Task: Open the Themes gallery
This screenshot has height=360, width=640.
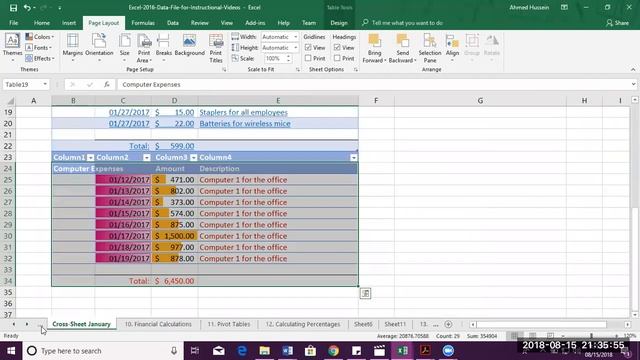Action: coord(12,48)
